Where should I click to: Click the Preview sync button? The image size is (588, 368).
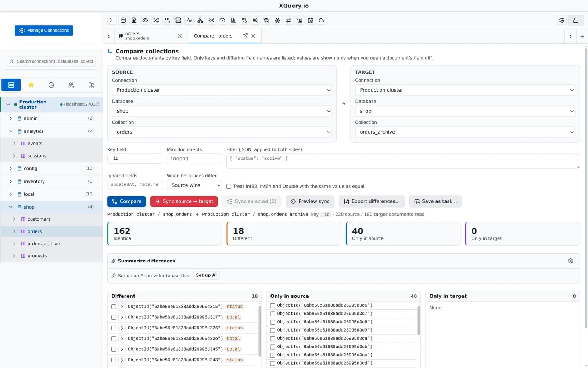310,201
